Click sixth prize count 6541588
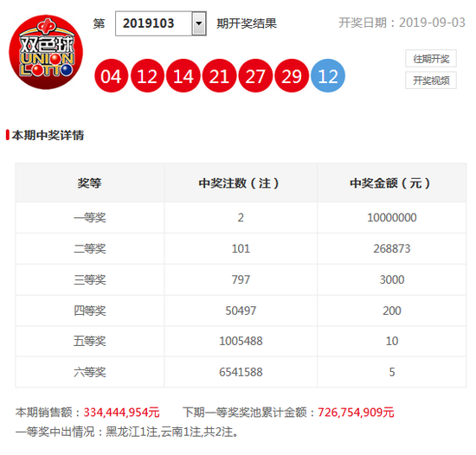Viewport: 476px width, 455px height. pos(241,372)
